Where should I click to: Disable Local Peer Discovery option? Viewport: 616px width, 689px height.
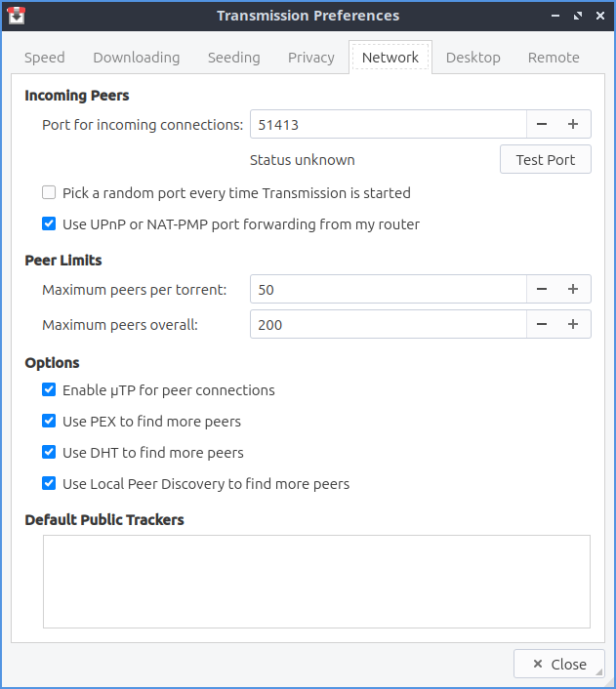point(49,484)
